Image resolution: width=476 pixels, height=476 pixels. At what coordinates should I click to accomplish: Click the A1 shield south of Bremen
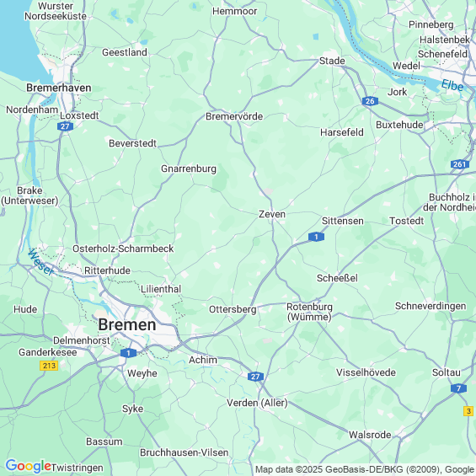(x=128, y=353)
